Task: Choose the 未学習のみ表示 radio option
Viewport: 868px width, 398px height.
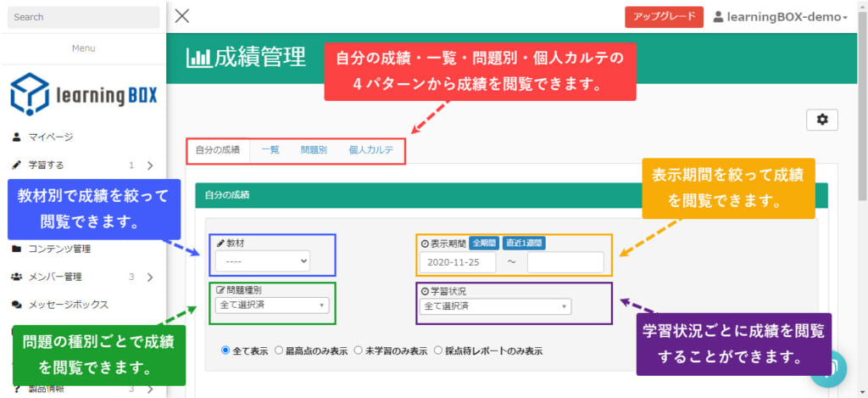Action: tap(359, 350)
